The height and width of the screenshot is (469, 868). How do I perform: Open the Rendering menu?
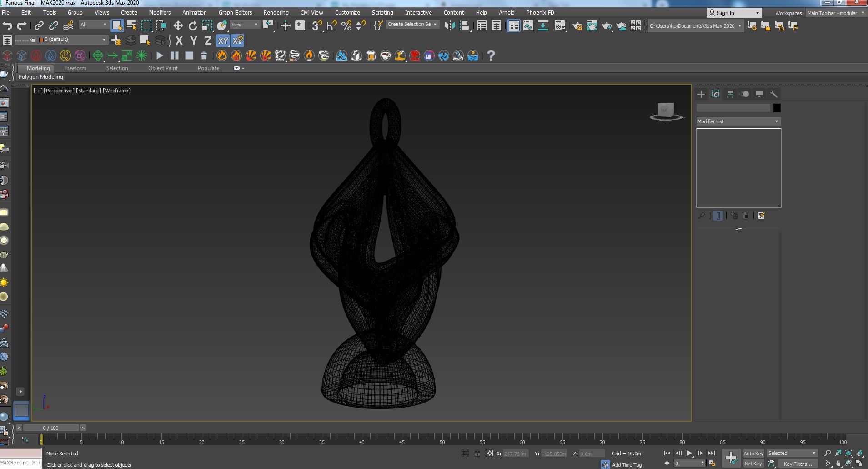point(276,13)
